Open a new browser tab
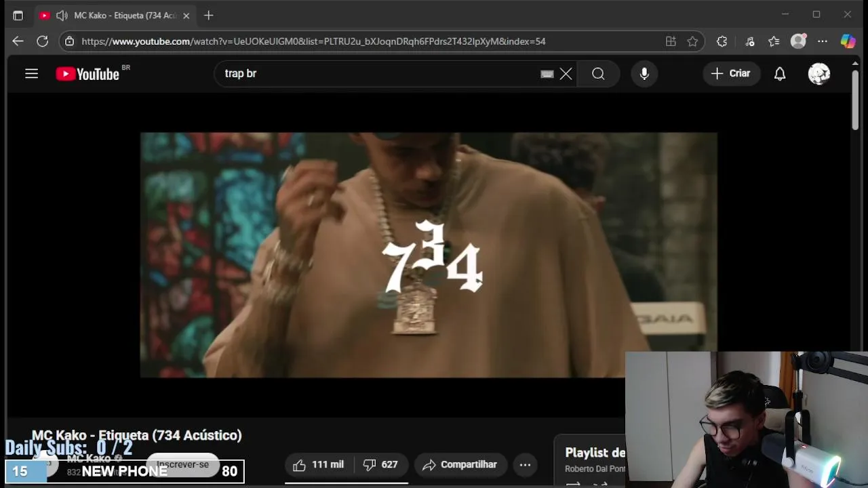This screenshot has width=868, height=488. point(208,15)
